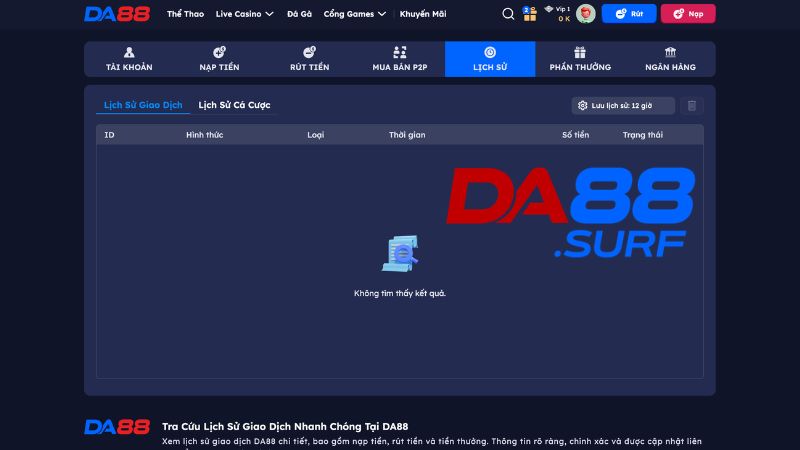Click the Rút withdraw button

[x=629, y=14]
